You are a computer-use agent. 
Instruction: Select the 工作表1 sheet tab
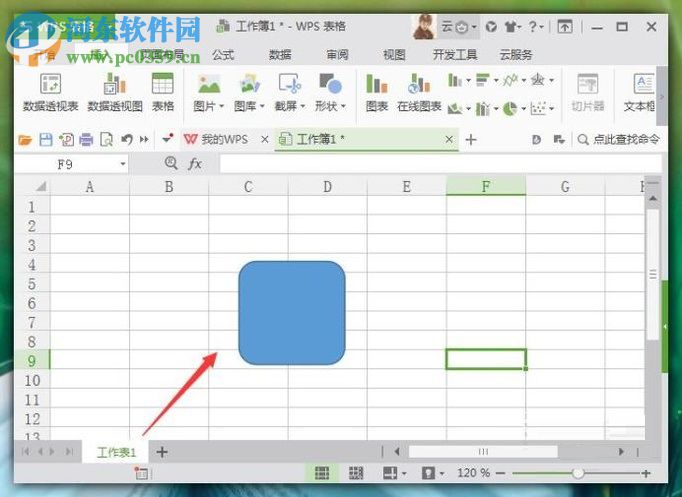[x=116, y=452]
